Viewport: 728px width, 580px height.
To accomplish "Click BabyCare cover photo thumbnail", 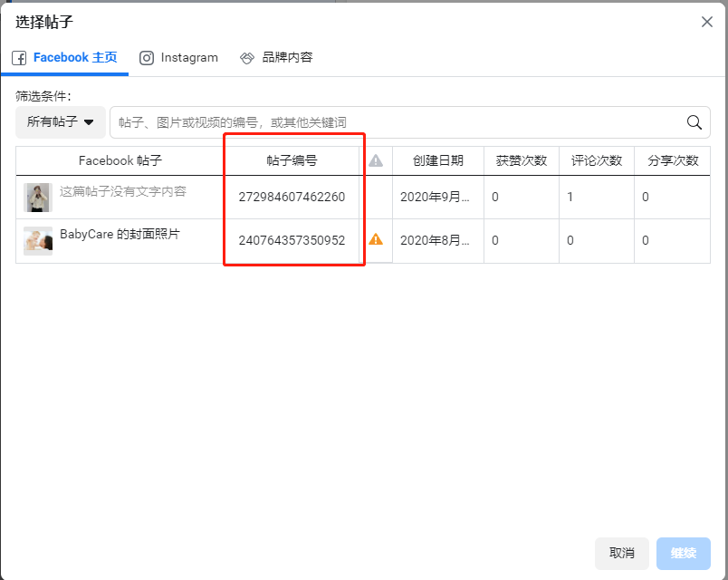I will 38,240.
